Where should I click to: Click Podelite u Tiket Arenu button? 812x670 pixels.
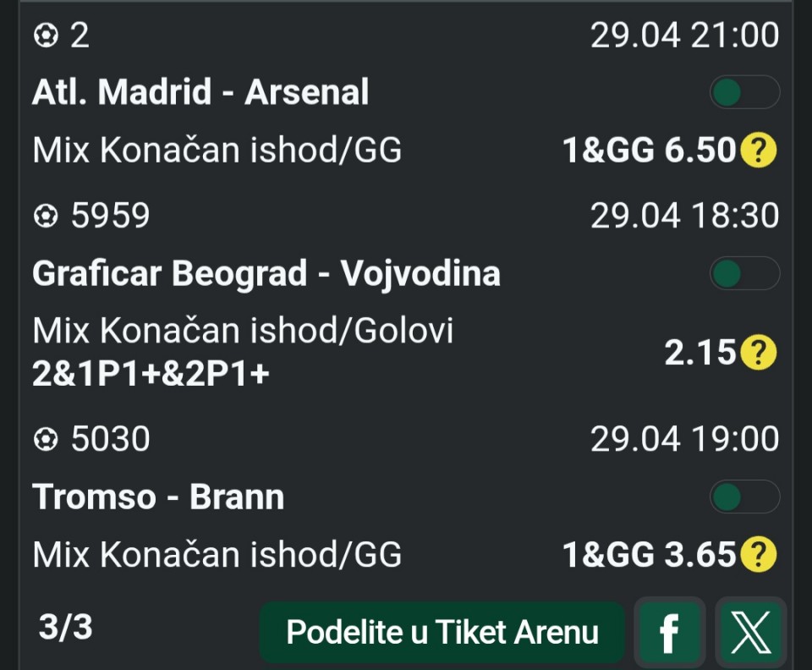coord(442,632)
